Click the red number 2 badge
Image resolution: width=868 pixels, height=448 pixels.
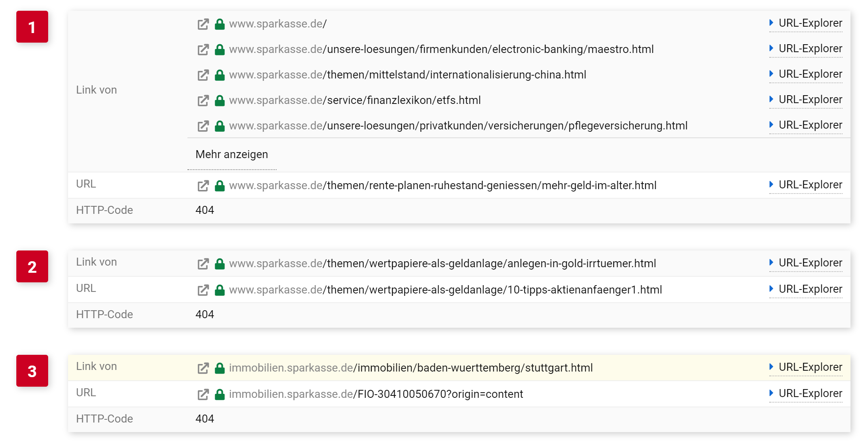(x=32, y=266)
